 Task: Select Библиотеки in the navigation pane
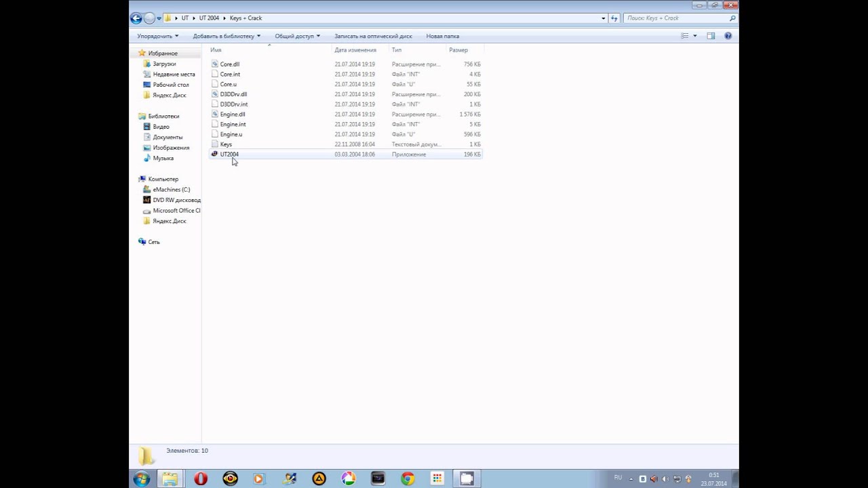tap(163, 117)
